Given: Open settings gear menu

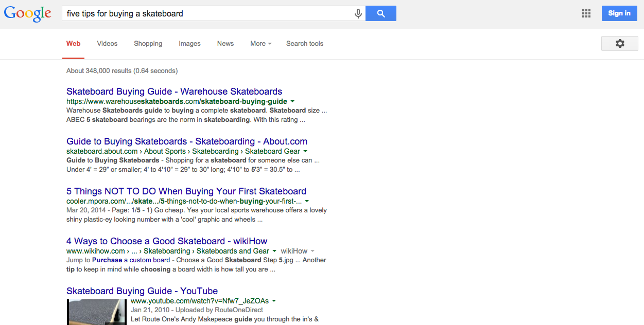Looking at the screenshot, I should (x=620, y=44).
